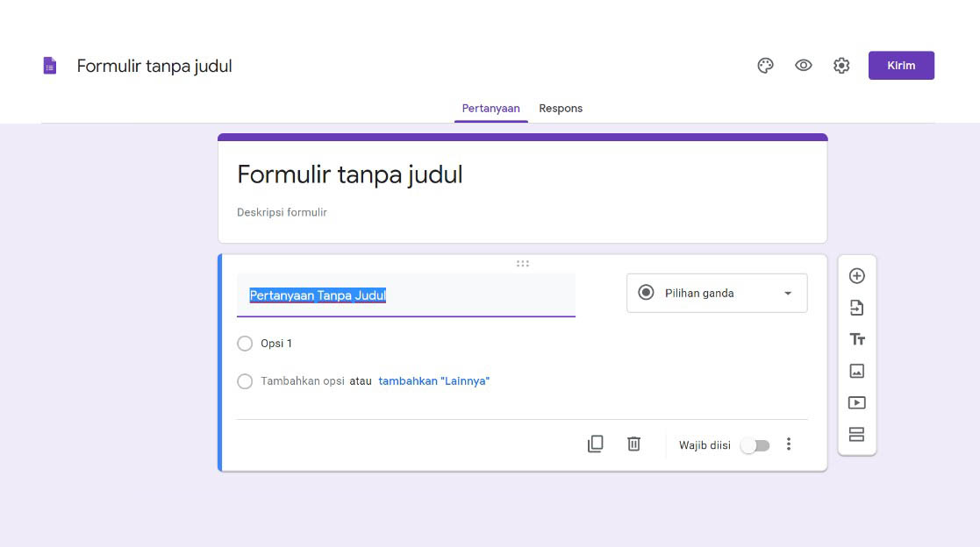Select the Opsi 1 radio button
This screenshot has height=547, width=980.
245,344
